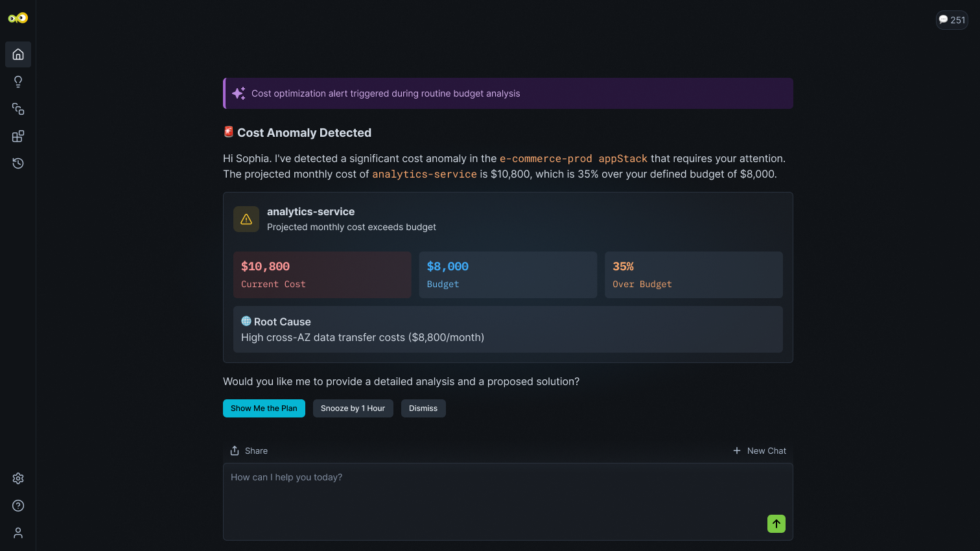This screenshot has height=551, width=980.
Task: Start a New Chat
Action: point(759,451)
